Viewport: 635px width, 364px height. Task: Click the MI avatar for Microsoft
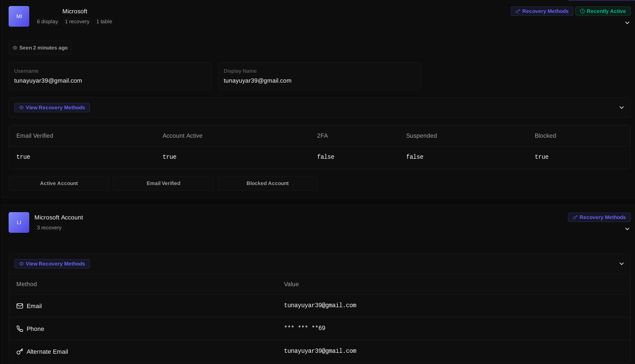click(19, 16)
